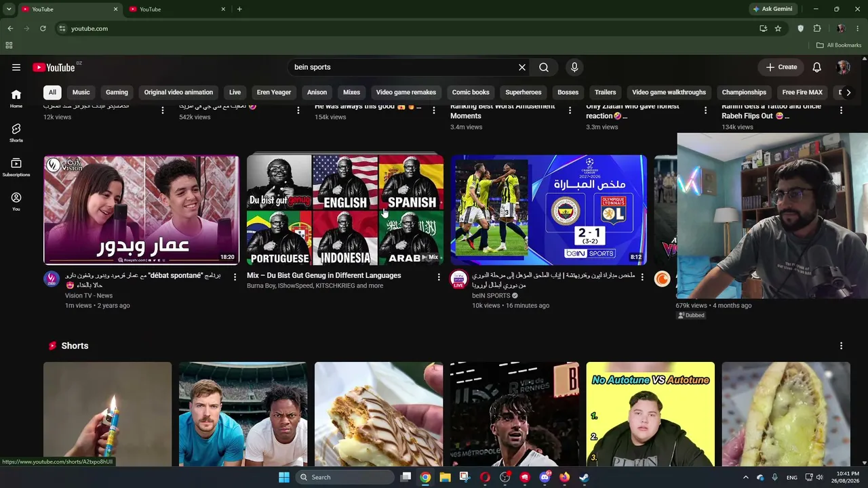The image size is (868, 488).
Task: Reload the page in Chrome
Action: click(x=43, y=28)
